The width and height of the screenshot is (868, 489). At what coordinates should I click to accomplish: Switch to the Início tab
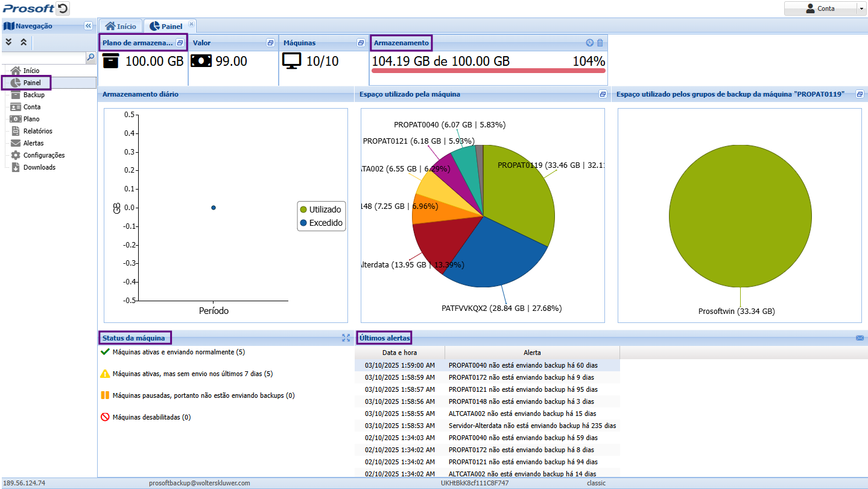pyautogui.click(x=121, y=26)
